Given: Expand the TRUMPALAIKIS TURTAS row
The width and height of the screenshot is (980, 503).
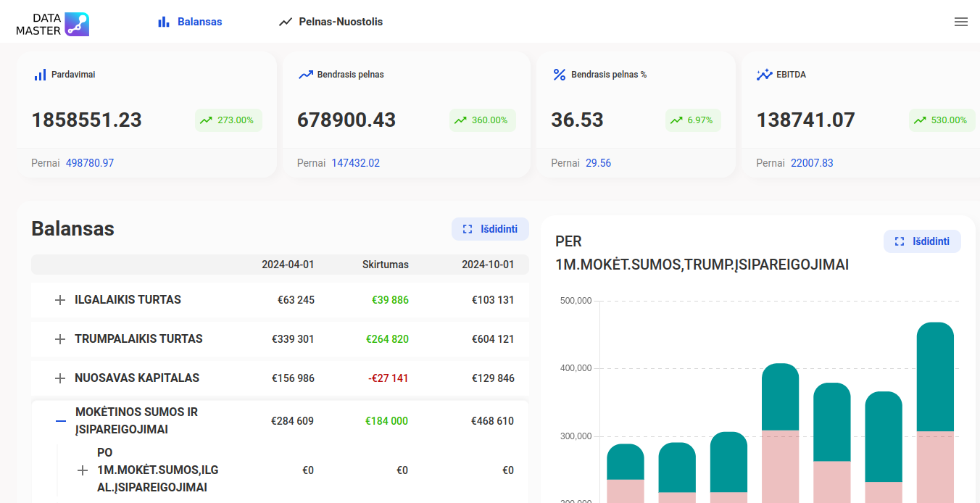Looking at the screenshot, I should 60,339.
